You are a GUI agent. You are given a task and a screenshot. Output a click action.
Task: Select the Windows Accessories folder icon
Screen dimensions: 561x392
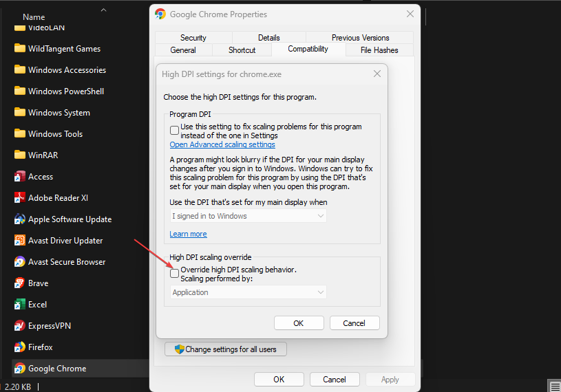(x=20, y=69)
